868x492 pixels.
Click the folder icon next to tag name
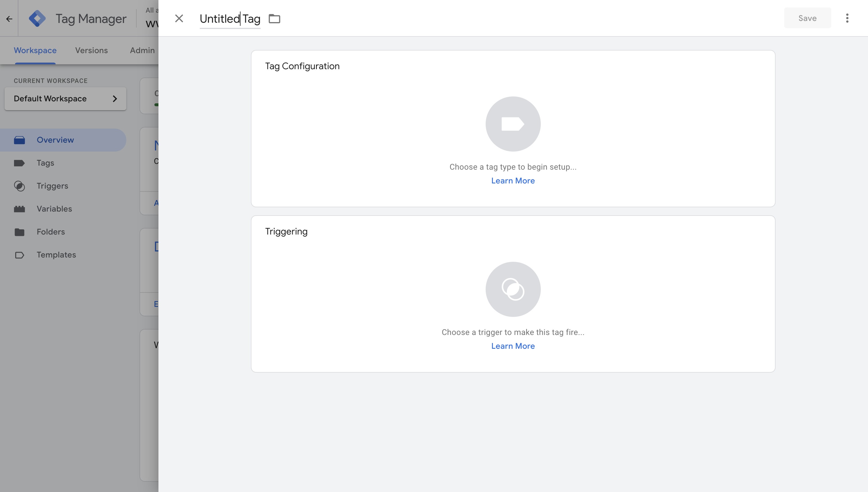coord(274,19)
